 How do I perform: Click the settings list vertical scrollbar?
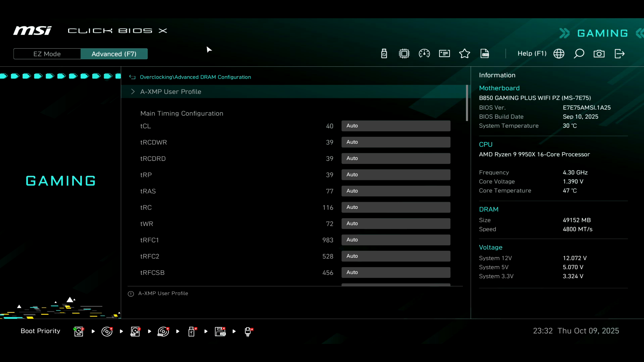(x=467, y=103)
